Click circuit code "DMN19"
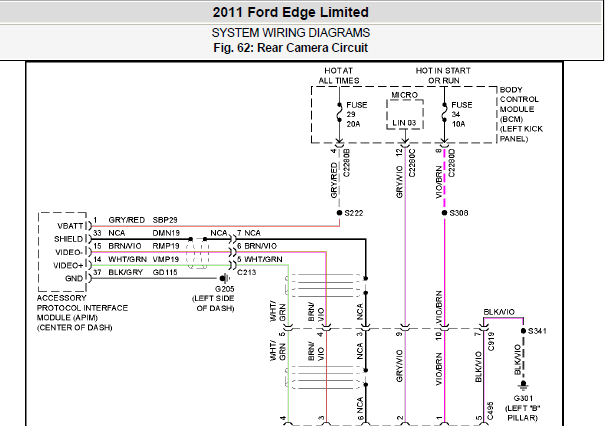Screen dimensions: 607x426 point(166,233)
